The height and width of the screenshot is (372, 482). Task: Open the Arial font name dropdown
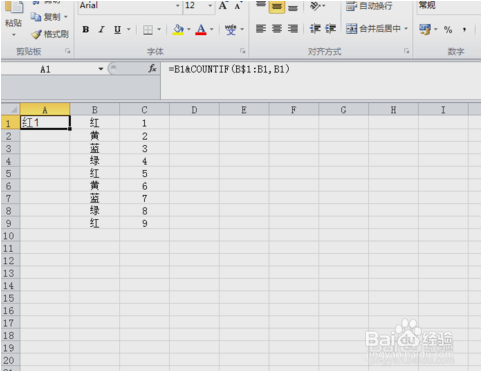pyautogui.click(x=177, y=6)
